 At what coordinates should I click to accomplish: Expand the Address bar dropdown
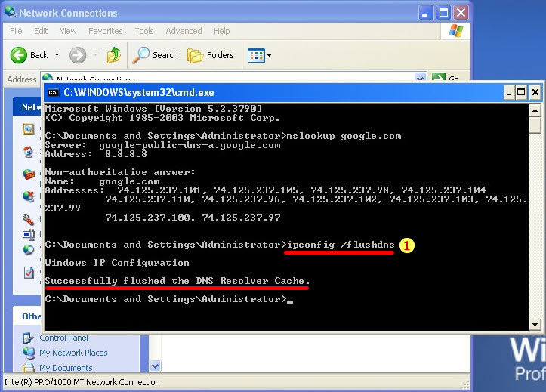click(421, 77)
